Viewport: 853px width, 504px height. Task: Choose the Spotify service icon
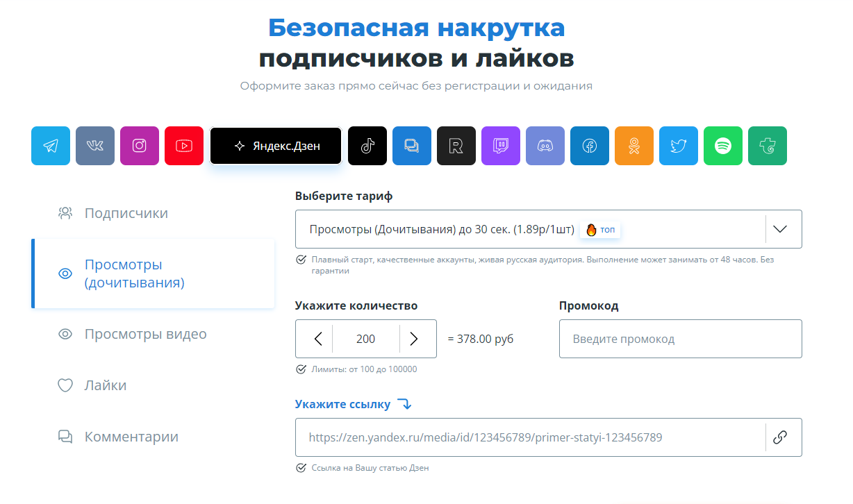tap(723, 146)
